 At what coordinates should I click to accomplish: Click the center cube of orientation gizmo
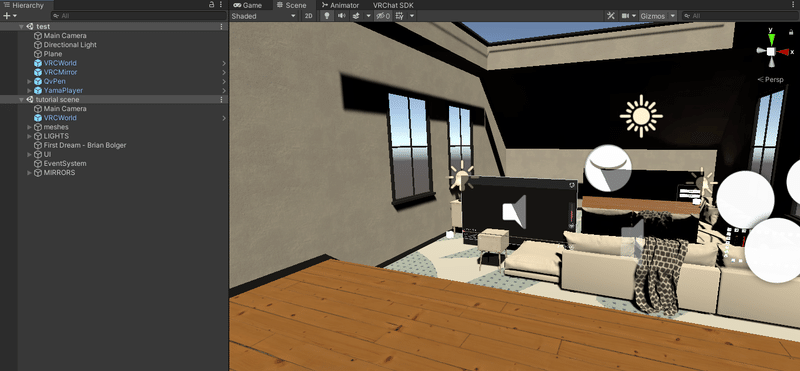pos(771,52)
